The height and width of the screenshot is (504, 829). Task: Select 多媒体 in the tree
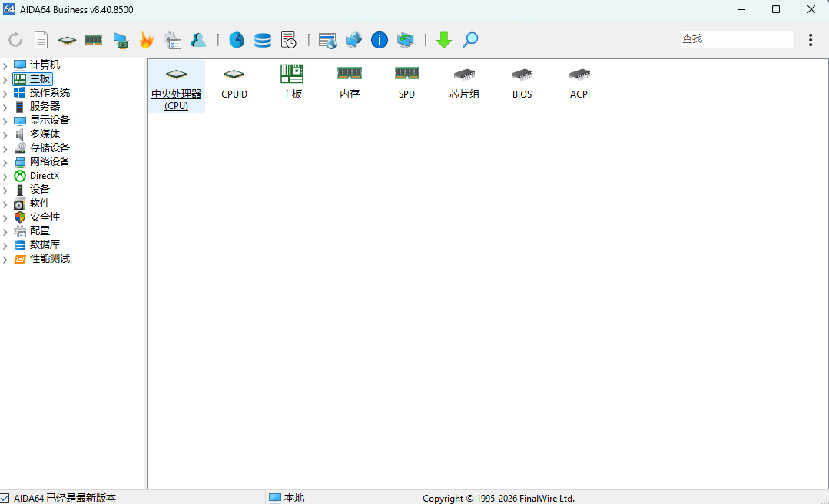[45, 134]
